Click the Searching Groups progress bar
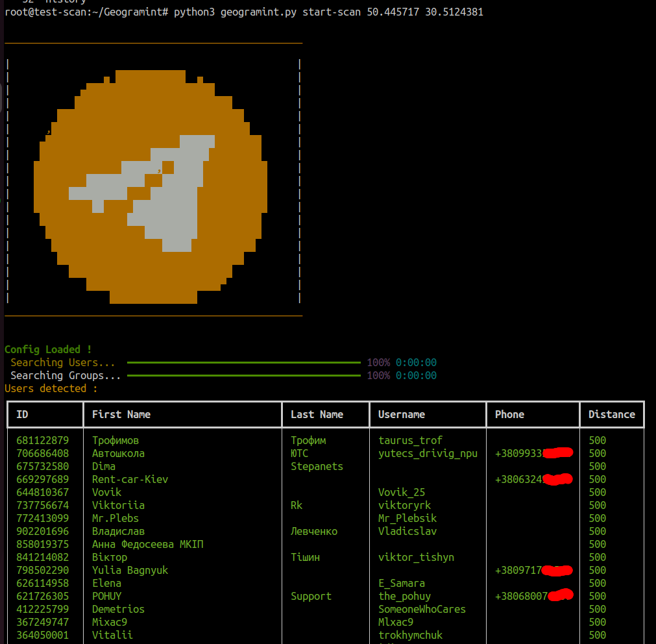Screen dimensions: 656x644 pyautogui.click(x=243, y=375)
